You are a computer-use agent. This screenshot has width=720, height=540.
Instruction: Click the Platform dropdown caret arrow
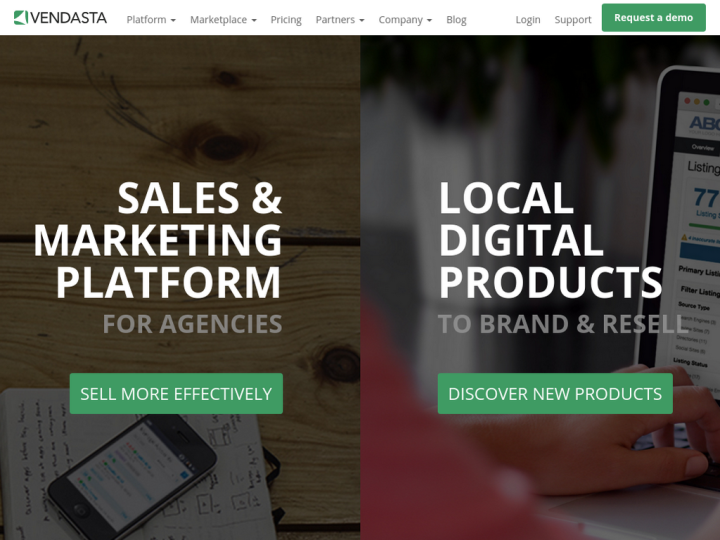173,21
